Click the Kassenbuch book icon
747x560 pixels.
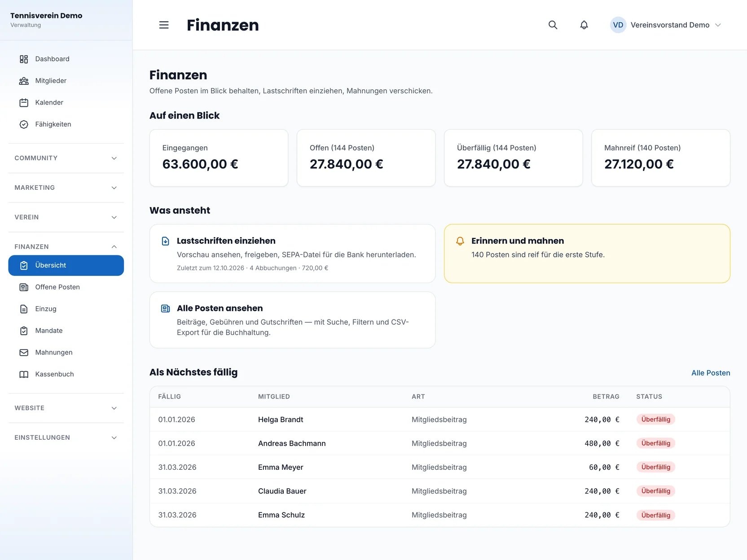point(24,374)
